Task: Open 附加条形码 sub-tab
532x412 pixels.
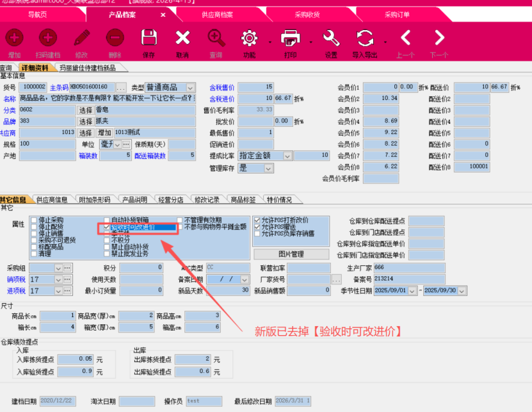Action: [x=95, y=200]
